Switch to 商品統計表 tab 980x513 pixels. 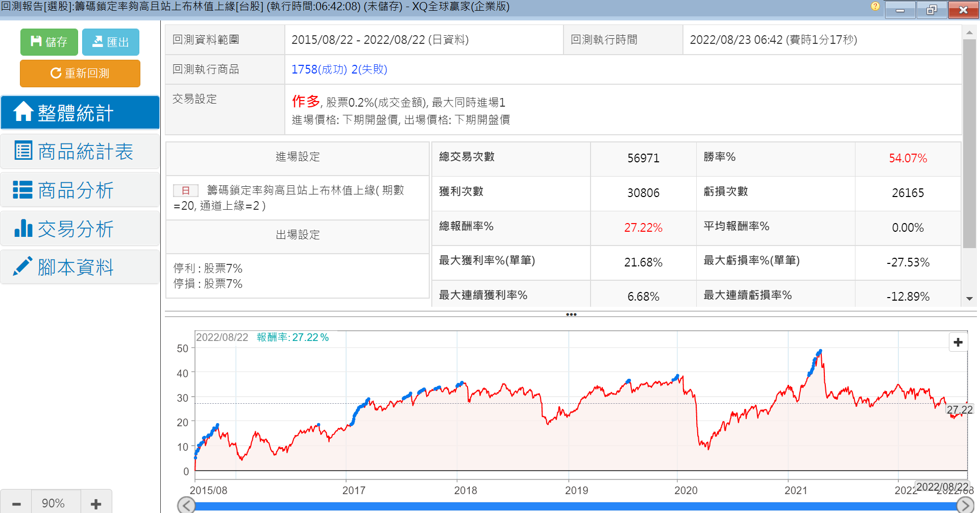click(80, 152)
